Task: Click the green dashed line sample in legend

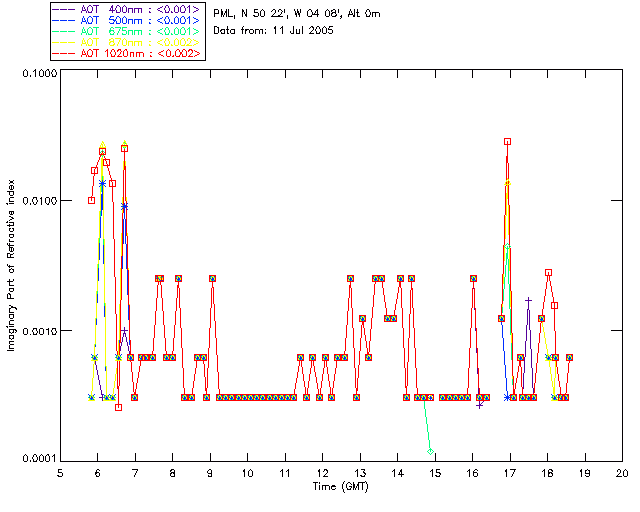Action: (64, 31)
